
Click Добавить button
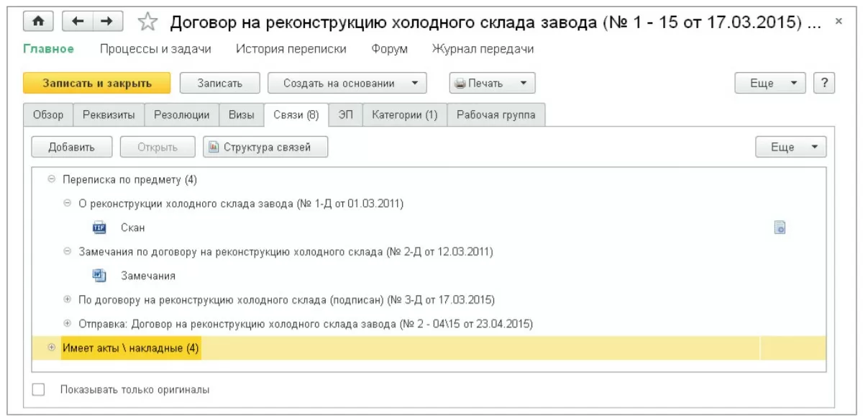[72, 147]
